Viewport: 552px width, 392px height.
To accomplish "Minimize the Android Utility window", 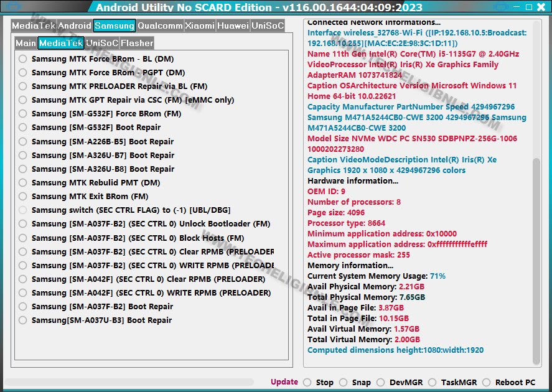I will (x=517, y=7).
